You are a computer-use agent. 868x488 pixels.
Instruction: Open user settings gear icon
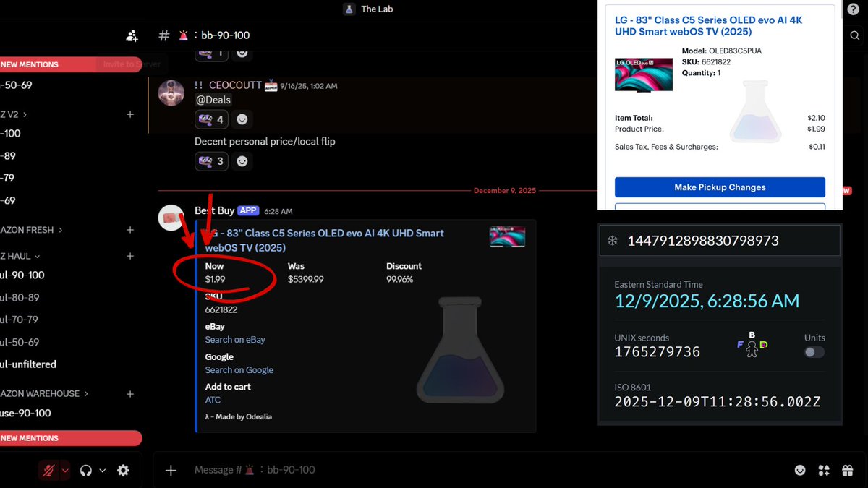tap(124, 471)
